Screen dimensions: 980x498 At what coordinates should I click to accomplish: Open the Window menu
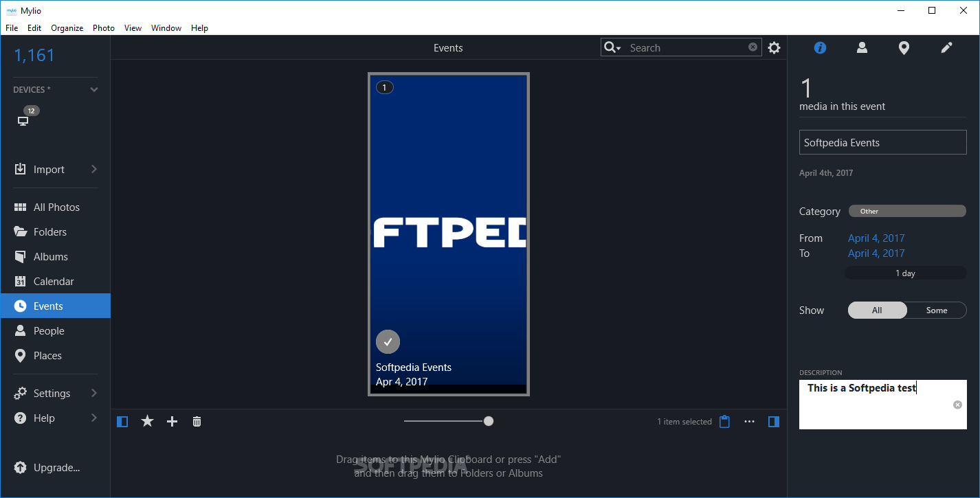(166, 28)
